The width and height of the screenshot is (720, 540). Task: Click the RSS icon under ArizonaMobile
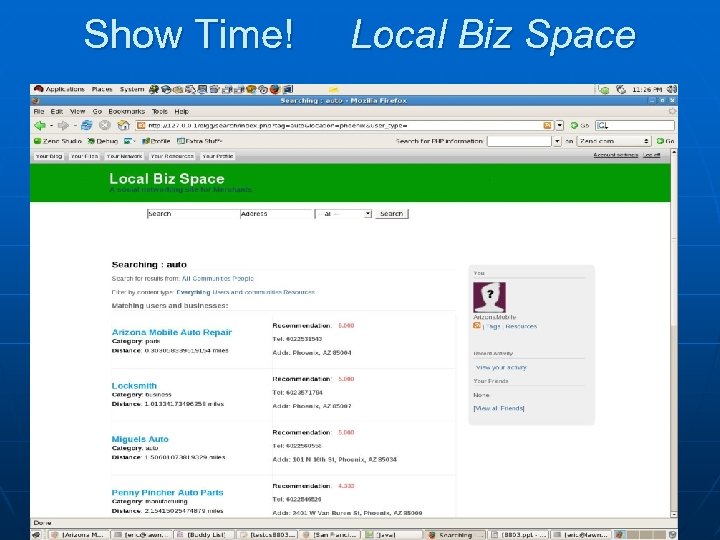477,326
